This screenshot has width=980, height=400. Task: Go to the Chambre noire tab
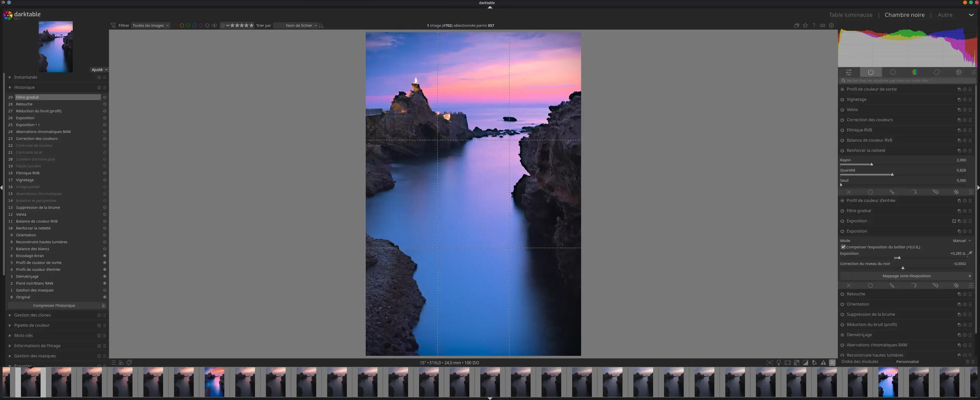click(x=904, y=15)
